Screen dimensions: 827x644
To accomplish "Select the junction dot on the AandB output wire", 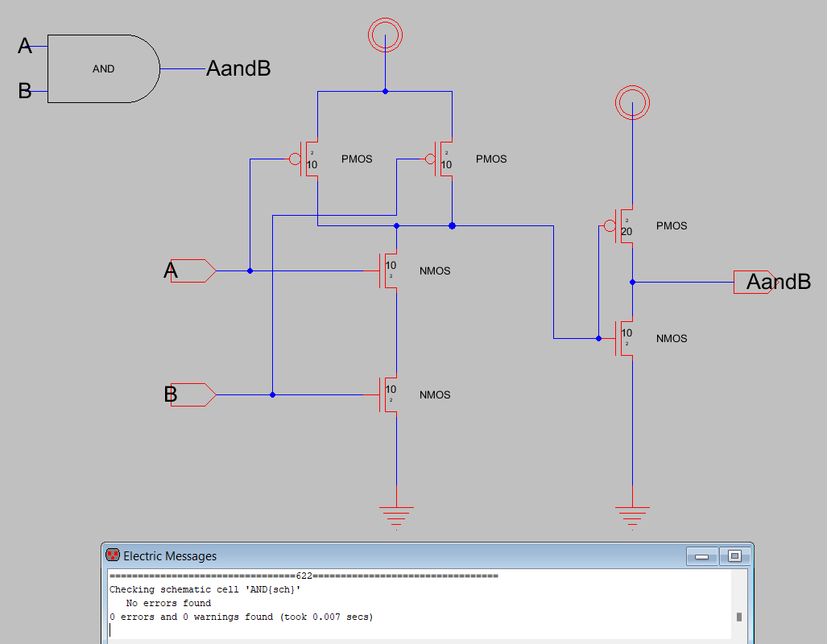I will (632, 283).
